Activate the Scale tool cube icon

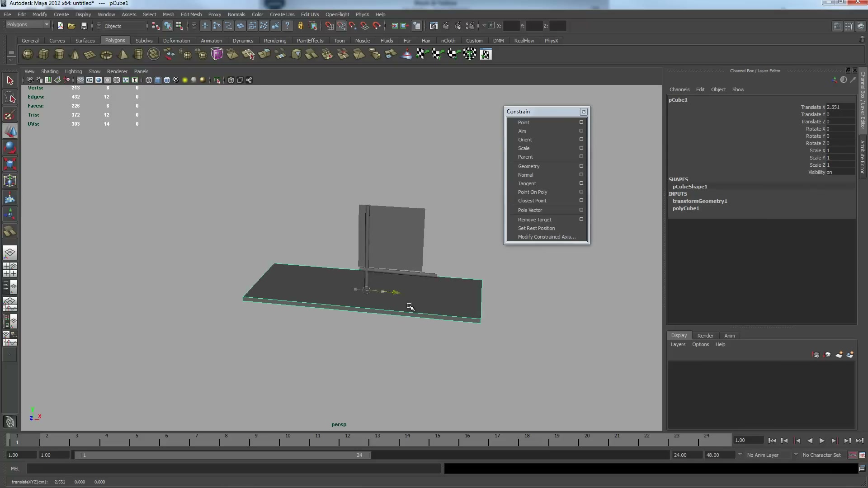pos(10,164)
